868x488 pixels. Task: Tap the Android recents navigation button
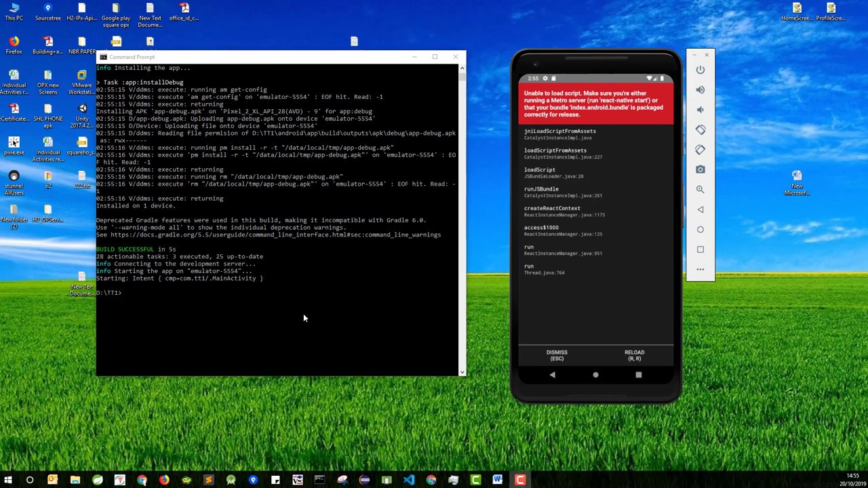tap(638, 375)
